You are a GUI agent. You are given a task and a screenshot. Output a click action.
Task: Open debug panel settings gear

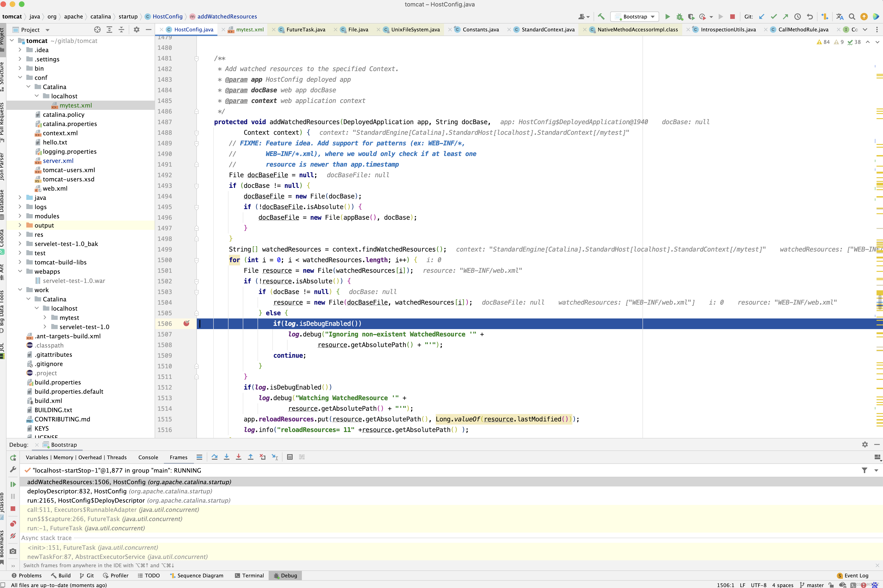(865, 444)
